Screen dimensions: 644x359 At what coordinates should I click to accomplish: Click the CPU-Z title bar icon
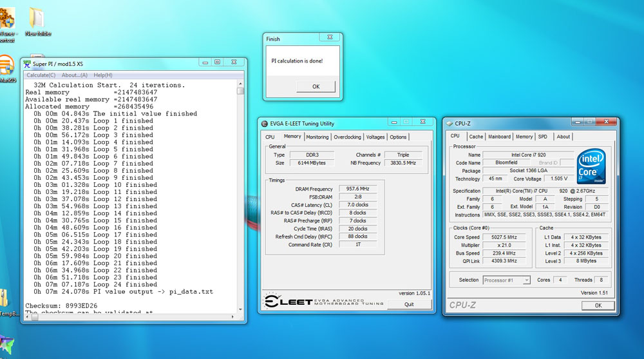pyautogui.click(x=450, y=123)
